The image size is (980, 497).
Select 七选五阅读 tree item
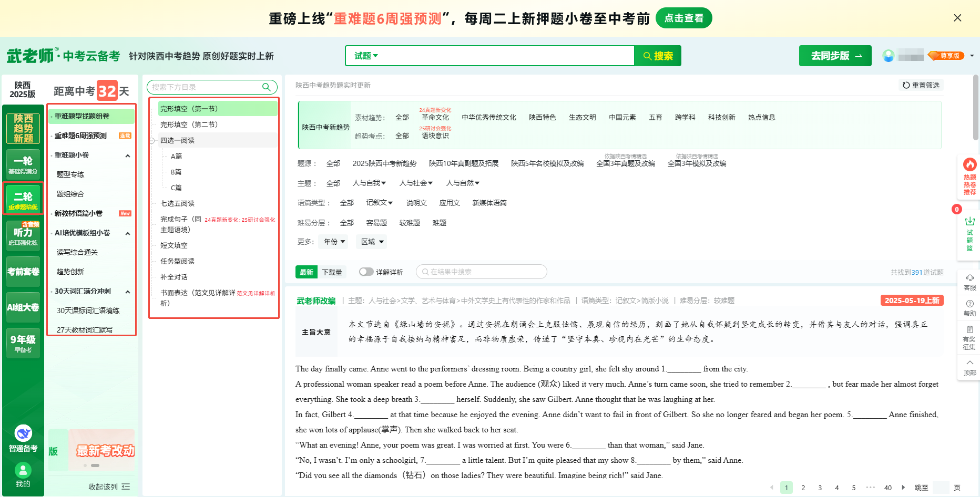[x=177, y=203]
